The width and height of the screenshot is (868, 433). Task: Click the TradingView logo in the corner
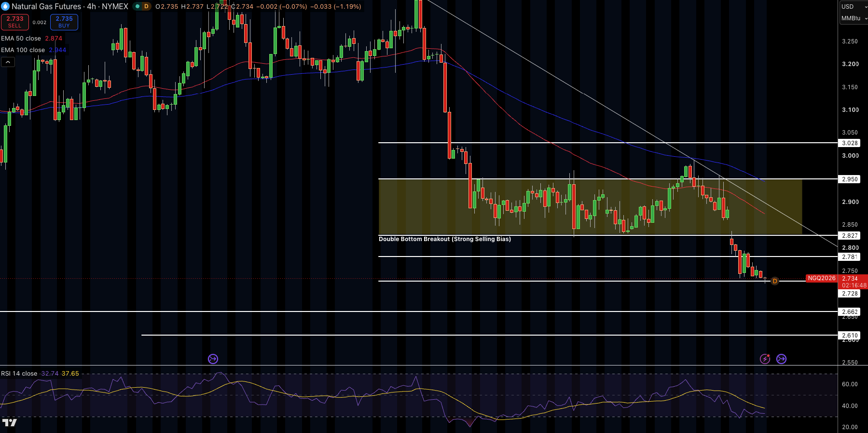(x=9, y=423)
